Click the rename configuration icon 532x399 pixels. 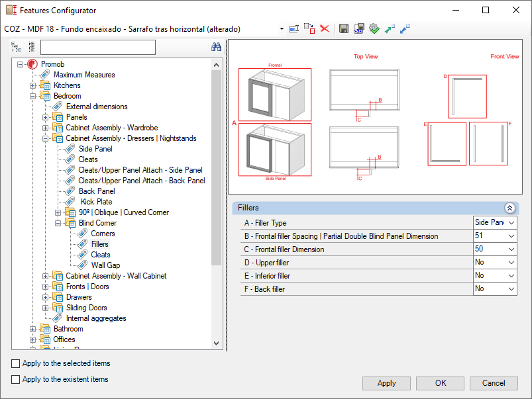pos(293,29)
